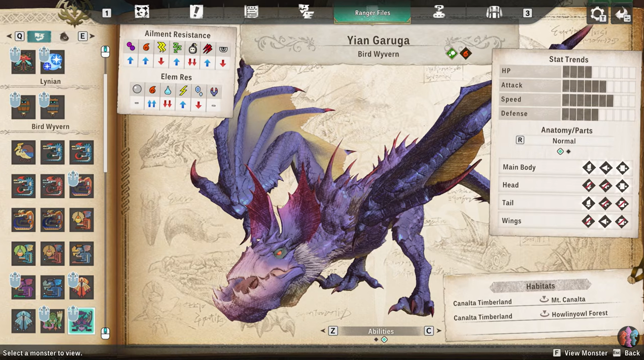Click the number 3 key prompt in the top bar
Screen dimensions: 644x360
(527, 13)
